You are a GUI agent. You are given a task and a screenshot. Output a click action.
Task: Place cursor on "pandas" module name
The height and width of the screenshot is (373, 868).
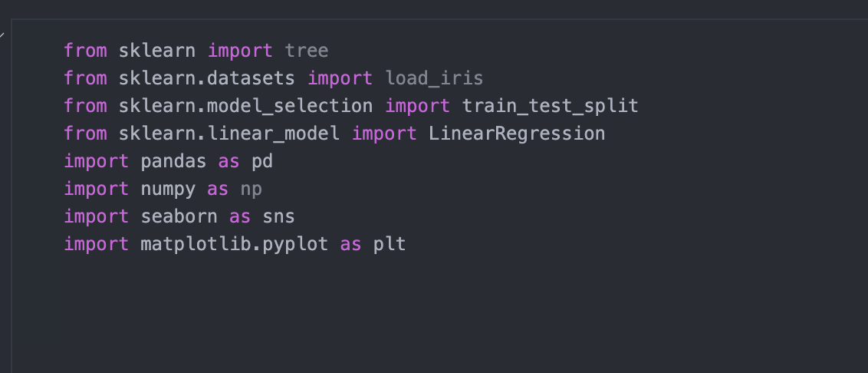tap(173, 162)
